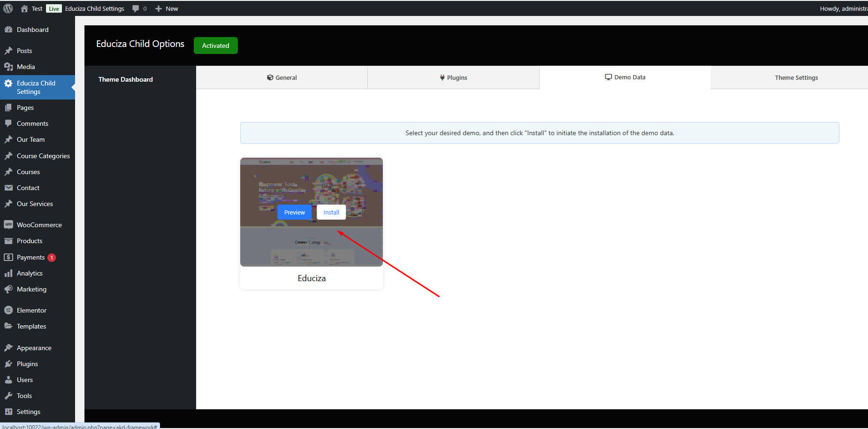The height and width of the screenshot is (429, 868).
Task: Click the Plugins plug icon in sidebar
Action: tap(8, 364)
